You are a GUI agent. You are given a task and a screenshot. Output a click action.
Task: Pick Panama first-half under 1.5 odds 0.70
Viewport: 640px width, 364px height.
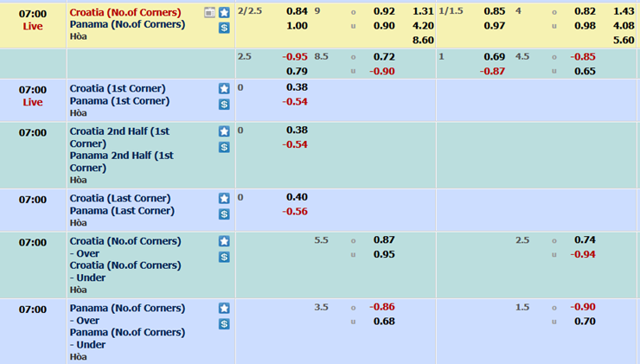pos(585,321)
